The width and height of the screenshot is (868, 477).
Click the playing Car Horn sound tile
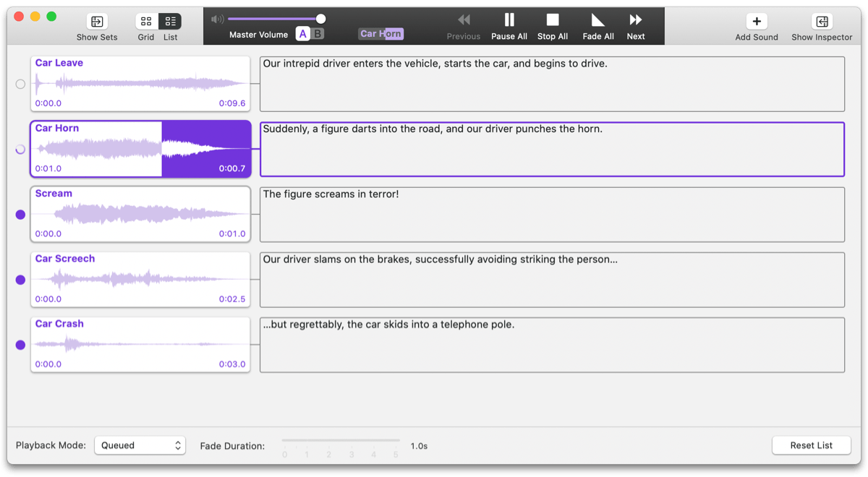(140, 149)
